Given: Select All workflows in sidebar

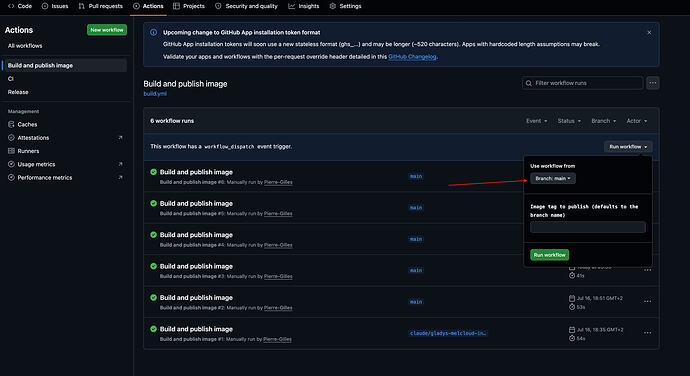Looking at the screenshot, I should (25, 46).
